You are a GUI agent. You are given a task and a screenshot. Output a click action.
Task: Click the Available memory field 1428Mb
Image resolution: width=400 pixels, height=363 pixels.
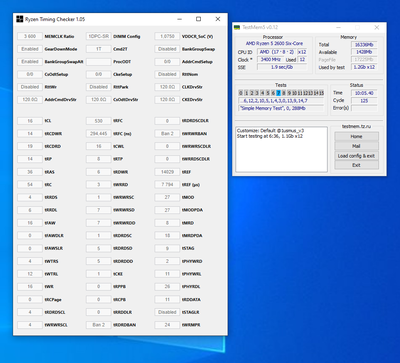pyautogui.click(x=364, y=52)
